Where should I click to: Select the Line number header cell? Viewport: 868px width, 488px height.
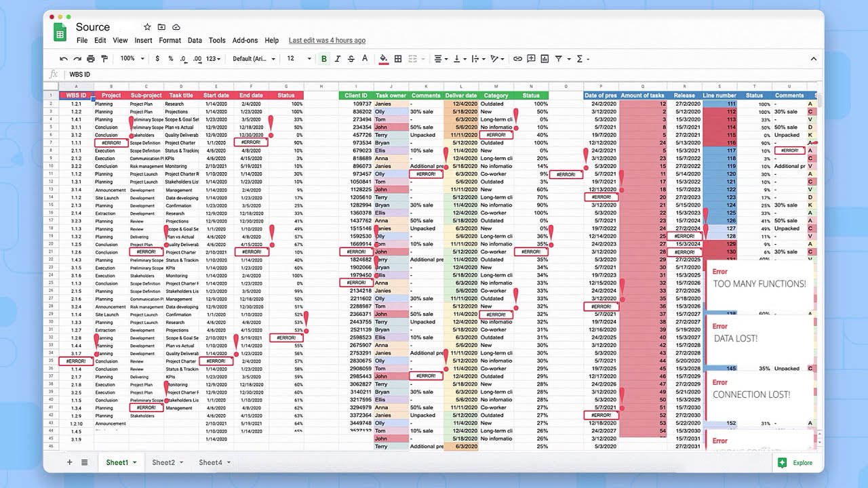719,96
